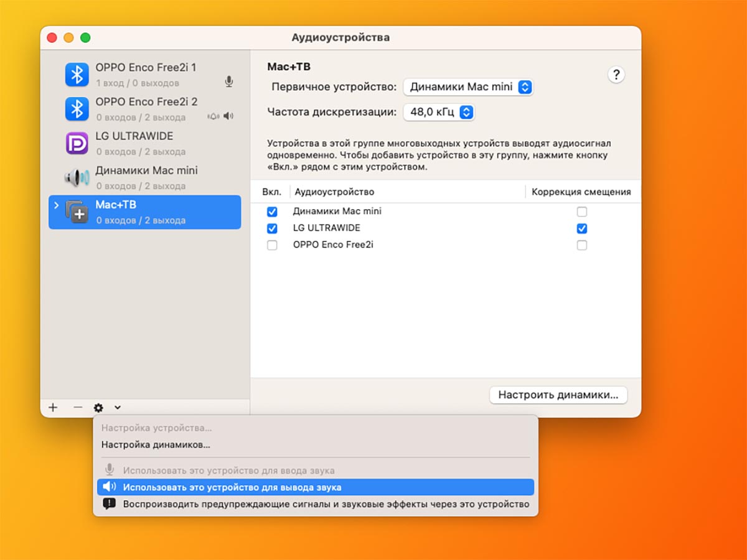Click microphone indicator next to OPPO Enco Free2i 1
Viewport: 747px width, 560px height.
click(229, 82)
